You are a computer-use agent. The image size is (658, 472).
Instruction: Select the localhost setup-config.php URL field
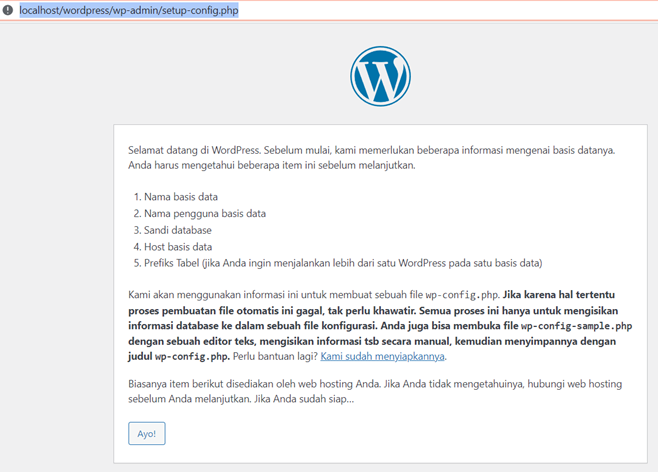(128, 10)
